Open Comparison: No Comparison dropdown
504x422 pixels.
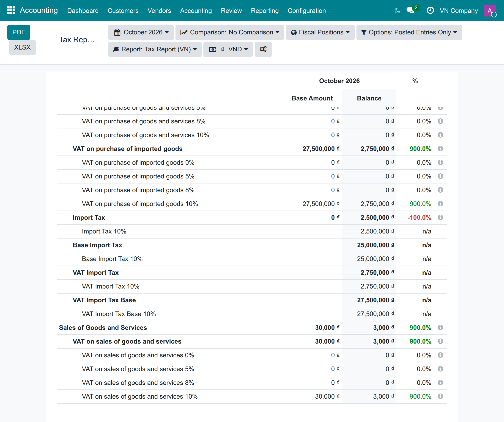230,32
